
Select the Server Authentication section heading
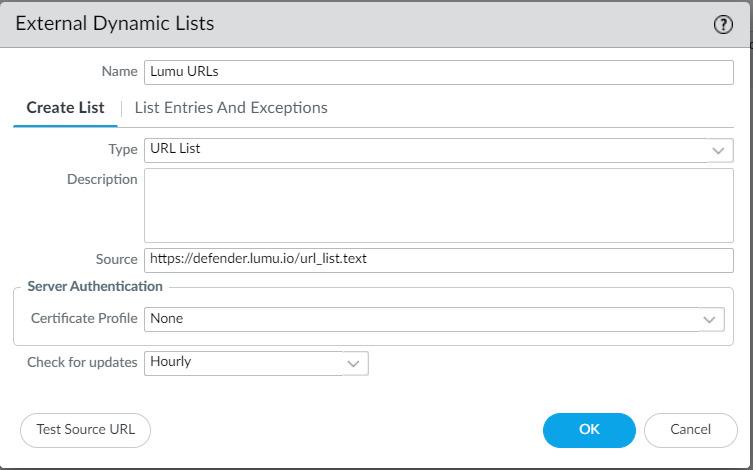pos(95,286)
